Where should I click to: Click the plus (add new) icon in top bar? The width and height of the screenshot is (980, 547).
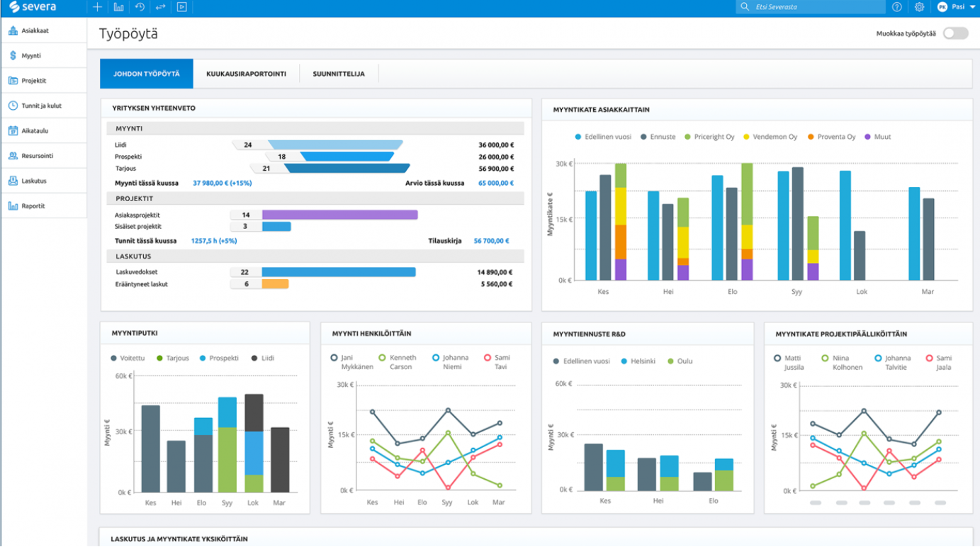98,7
